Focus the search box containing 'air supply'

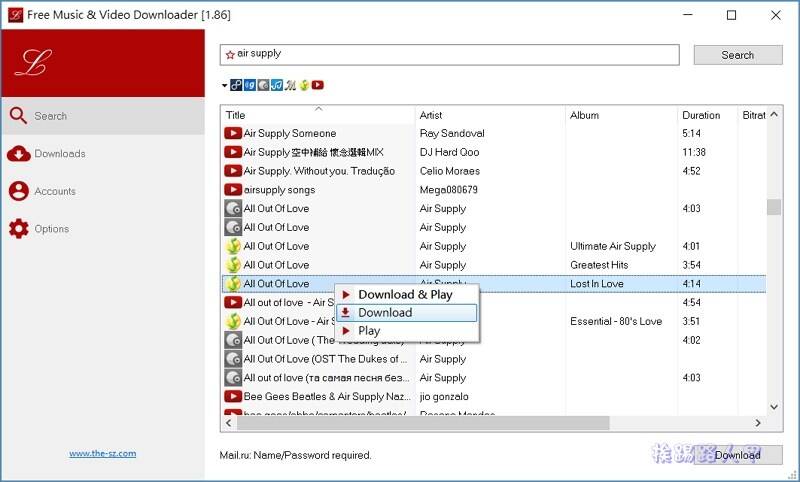[x=449, y=55]
